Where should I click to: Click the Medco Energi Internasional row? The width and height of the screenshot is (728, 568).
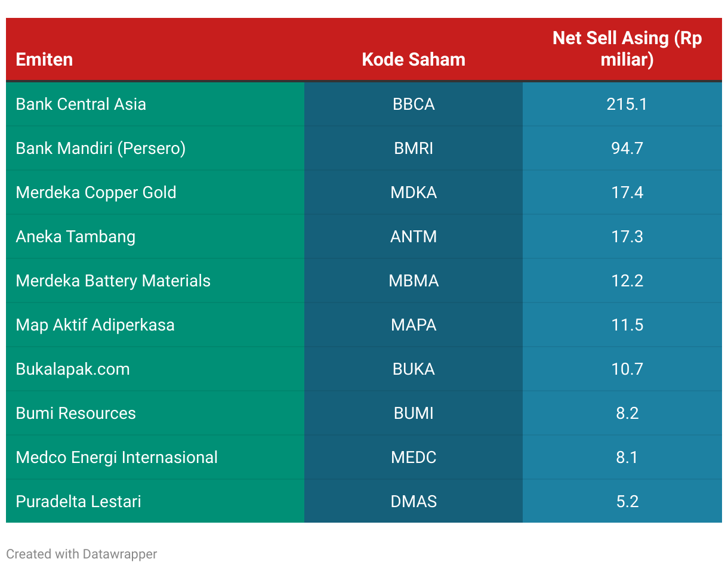point(364,458)
